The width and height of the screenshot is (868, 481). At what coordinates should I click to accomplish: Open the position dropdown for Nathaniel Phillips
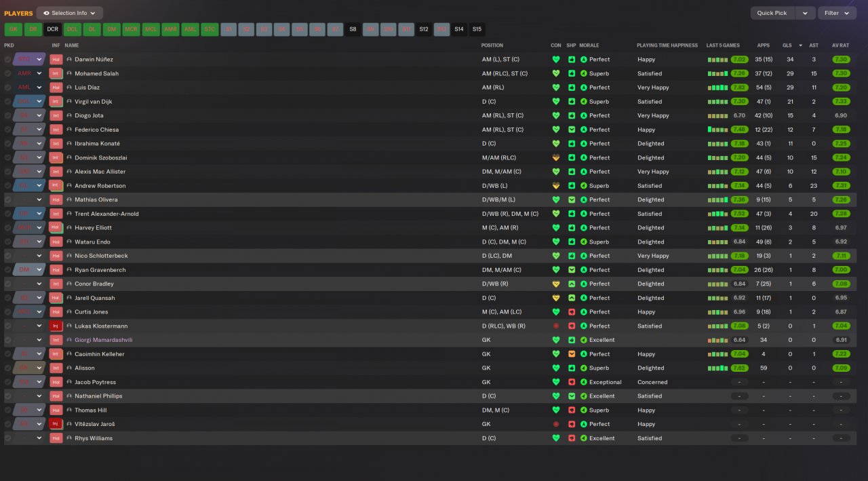pyautogui.click(x=39, y=396)
